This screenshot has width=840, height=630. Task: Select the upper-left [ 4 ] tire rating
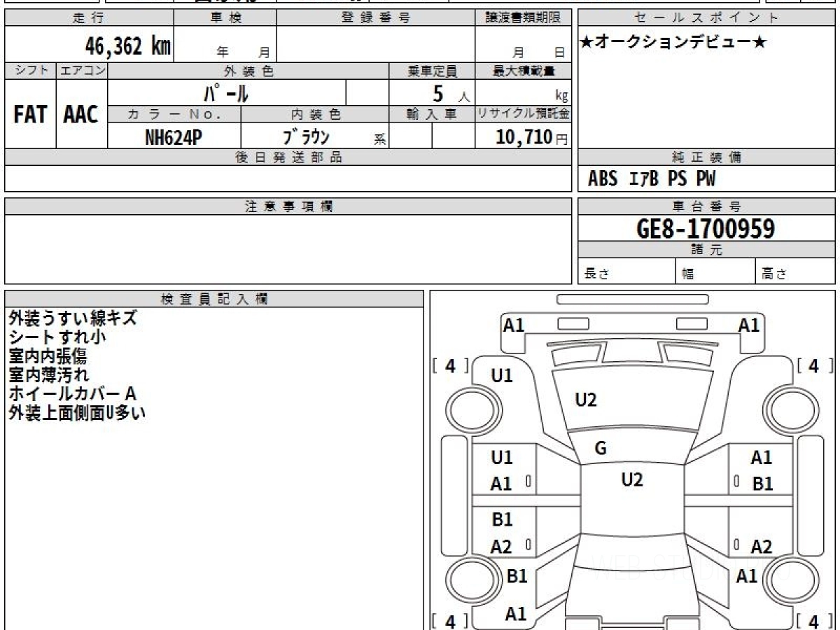coord(450,365)
